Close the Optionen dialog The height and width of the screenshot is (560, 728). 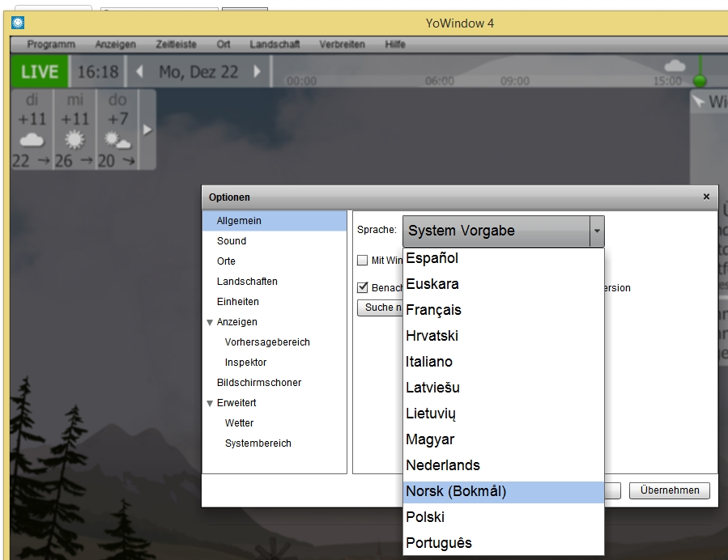pos(706,197)
